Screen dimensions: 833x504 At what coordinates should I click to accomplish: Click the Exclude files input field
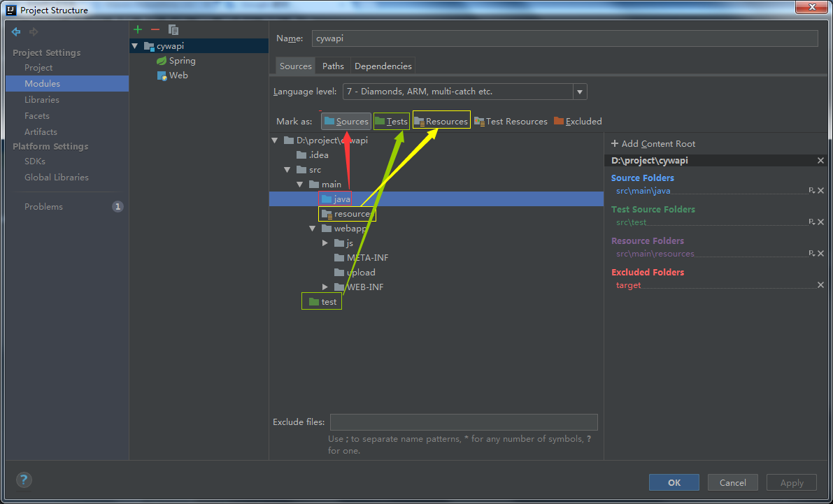(464, 422)
